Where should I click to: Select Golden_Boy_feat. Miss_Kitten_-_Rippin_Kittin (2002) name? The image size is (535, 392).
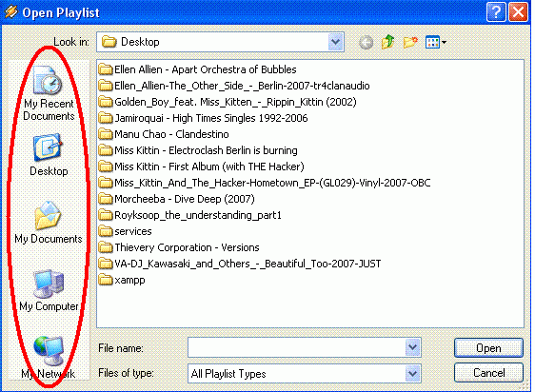pos(235,102)
